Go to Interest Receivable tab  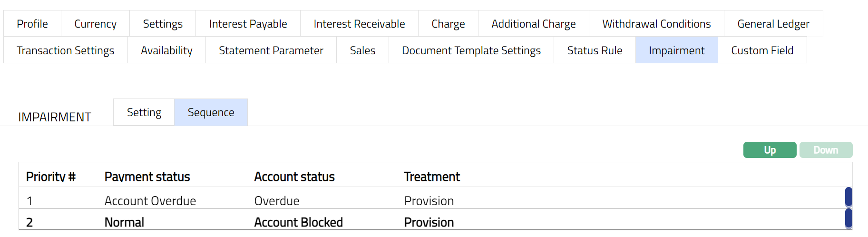tap(359, 24)
